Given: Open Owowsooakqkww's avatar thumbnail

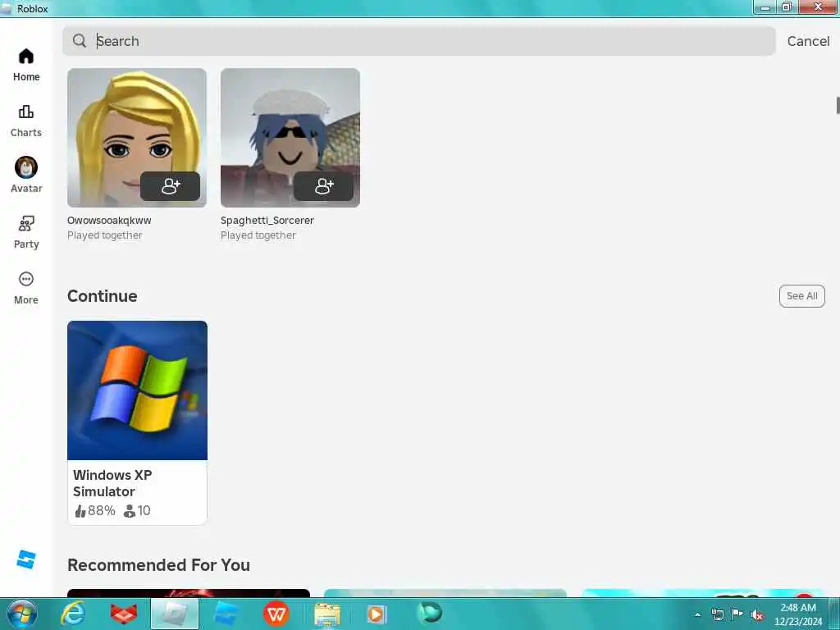Looking at the screenshot, I should (137, 138).
